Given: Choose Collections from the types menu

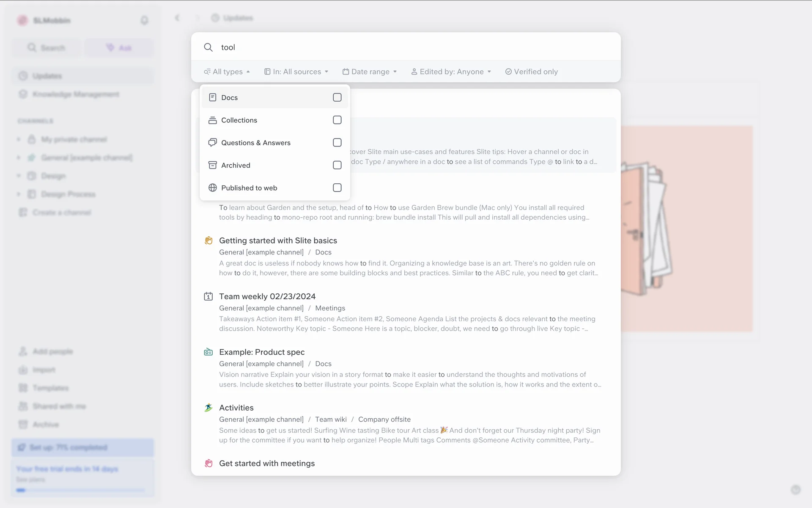Looking at the screenshot, I should 239,120.
